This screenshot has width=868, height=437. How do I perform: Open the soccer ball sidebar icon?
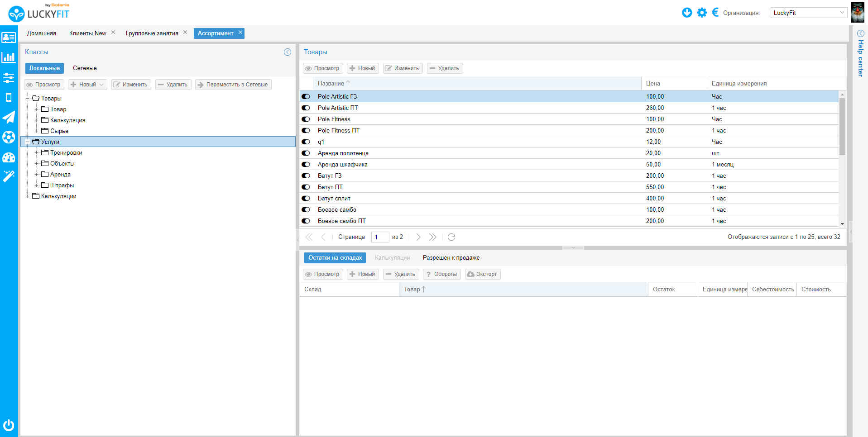9,137
